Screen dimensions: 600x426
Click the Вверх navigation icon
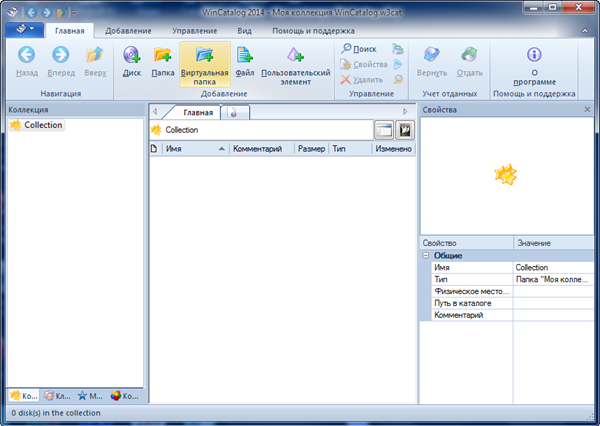click(95, 58)
